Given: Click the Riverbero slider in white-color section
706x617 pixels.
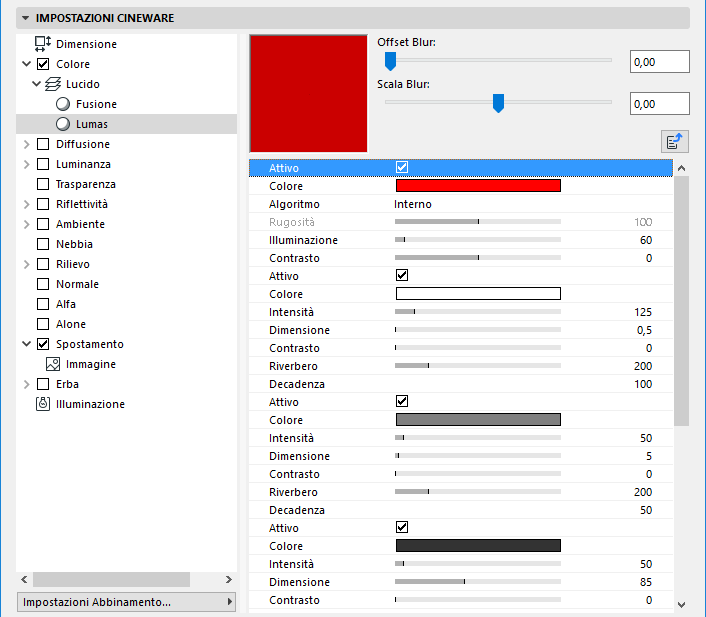Looking at the screenshot, I should click(x=478, y=366).
